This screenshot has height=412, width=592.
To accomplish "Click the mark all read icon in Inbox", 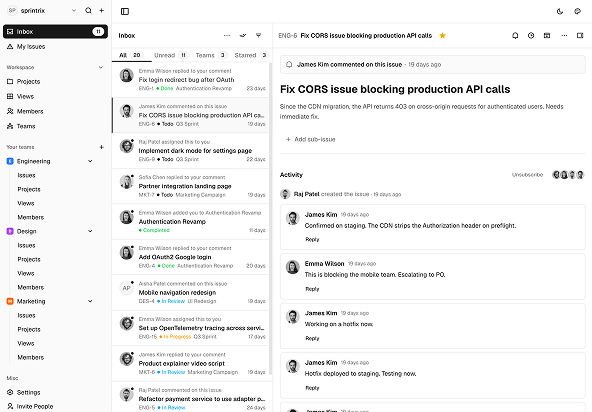I will tap(243, 35).
